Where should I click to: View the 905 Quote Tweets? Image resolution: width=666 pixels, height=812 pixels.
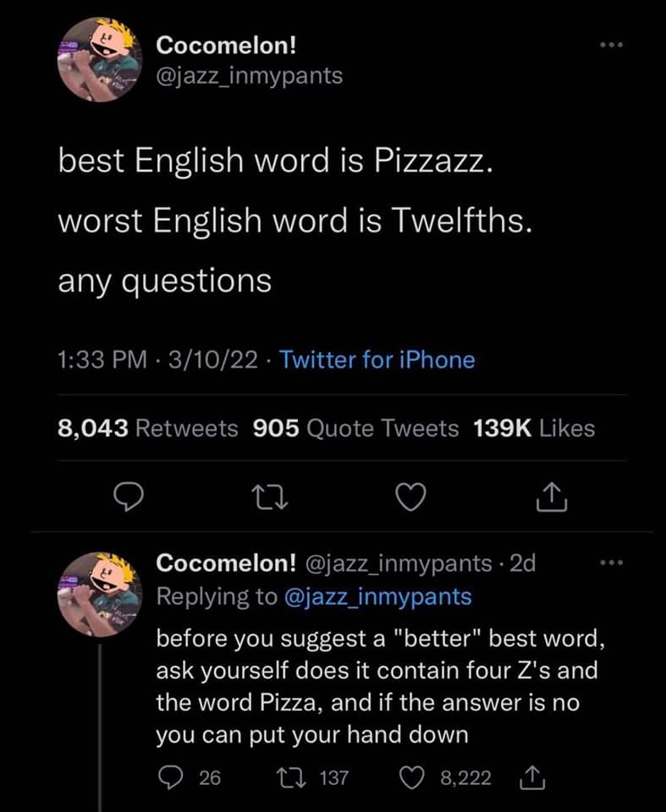point(355,429)
